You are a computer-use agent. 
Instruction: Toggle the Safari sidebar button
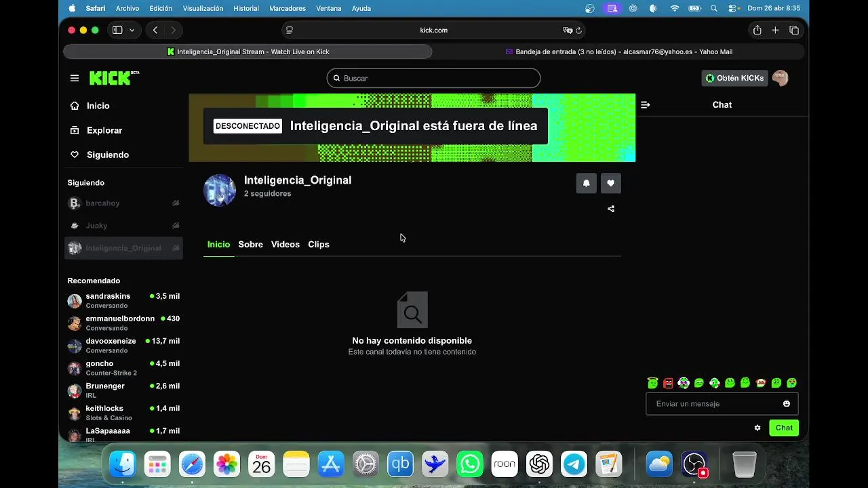[x=117, y=30]
